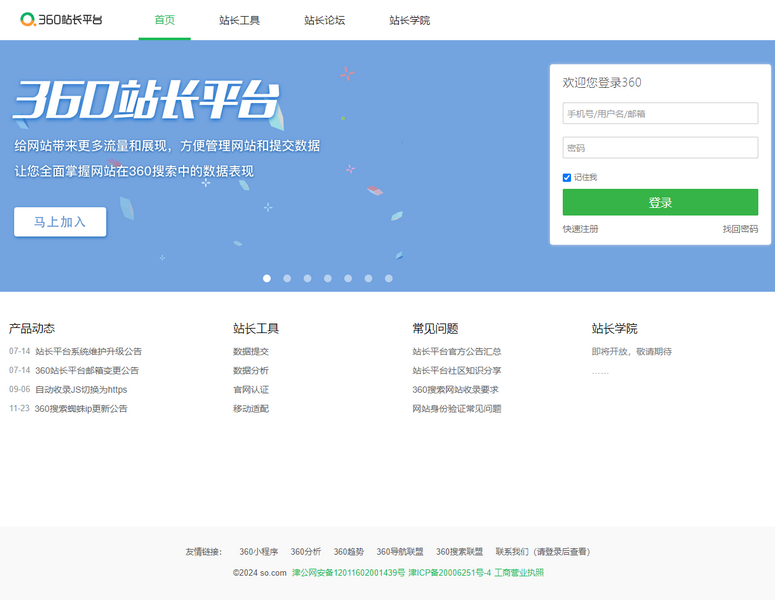Click the 马上加入 button
The image size is (775, 600).
point(60,222)
